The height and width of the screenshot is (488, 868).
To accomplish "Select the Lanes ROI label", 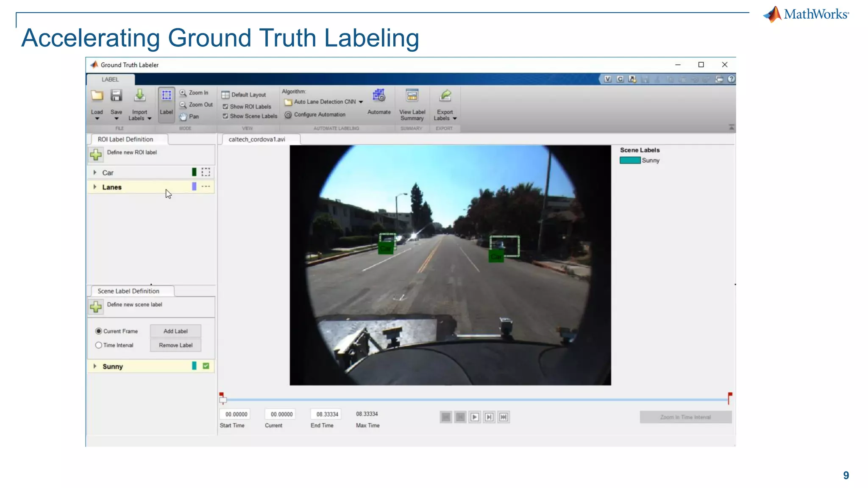I will point(151,187).
